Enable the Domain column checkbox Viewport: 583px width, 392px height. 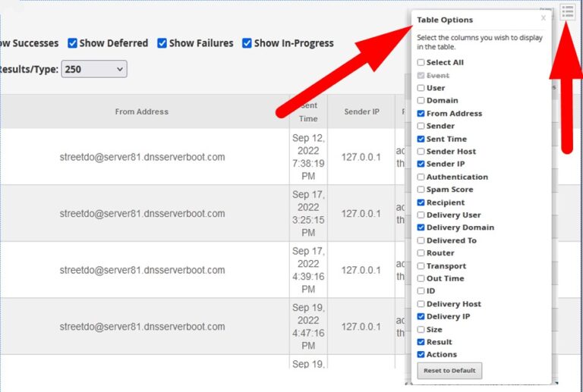click(421, 101)
